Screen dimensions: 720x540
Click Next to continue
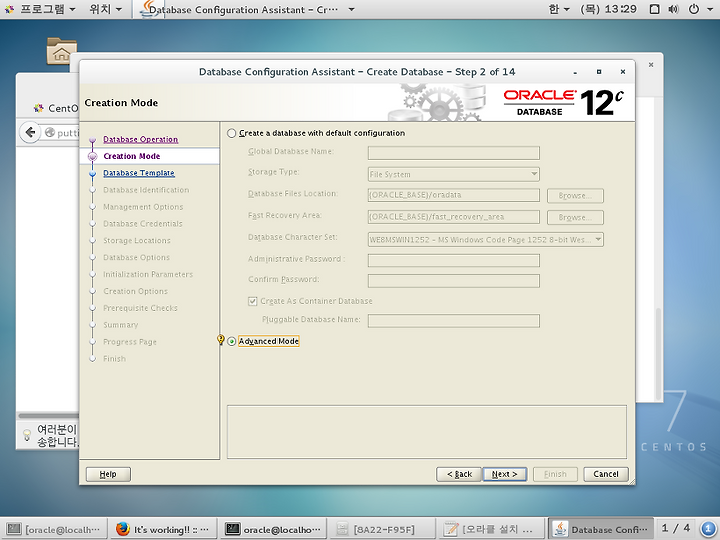[x=505, y=474]
